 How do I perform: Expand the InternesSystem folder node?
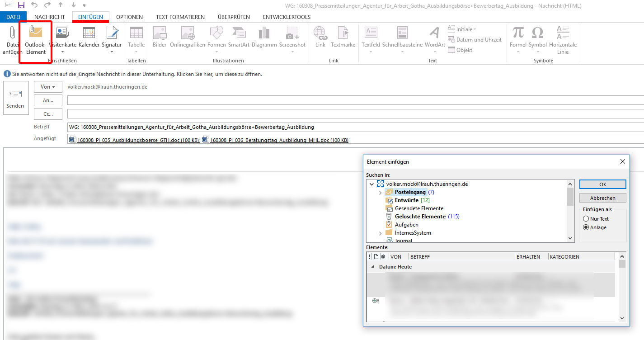(x=380, y=233)
